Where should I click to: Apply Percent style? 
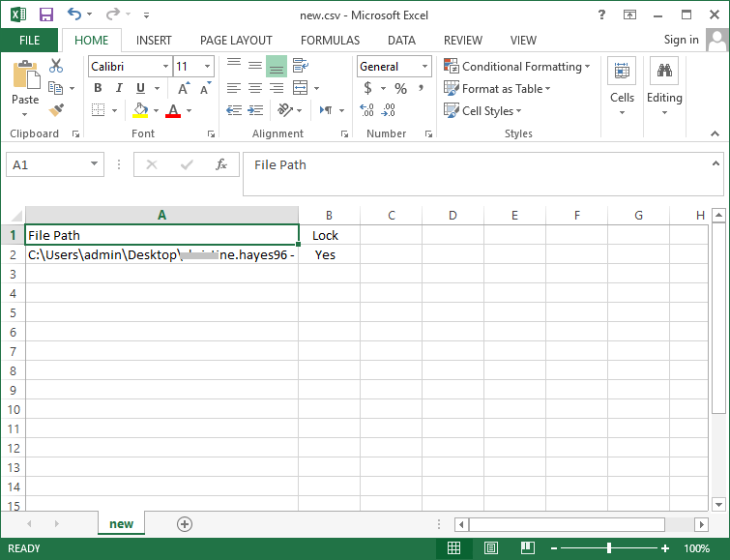click(x=400, y=88)
